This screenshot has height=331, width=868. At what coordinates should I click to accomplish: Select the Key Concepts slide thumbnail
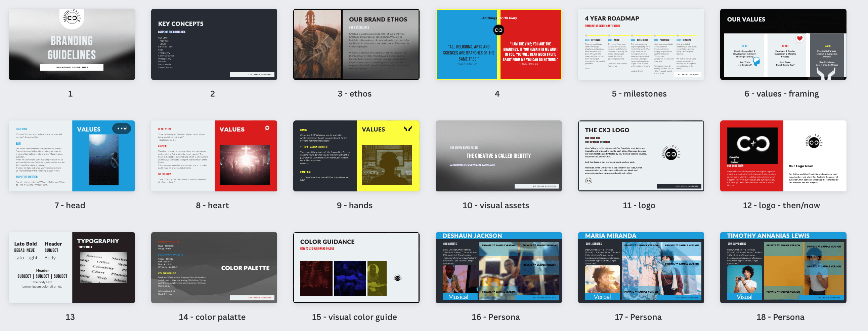[x=214, y=44]
